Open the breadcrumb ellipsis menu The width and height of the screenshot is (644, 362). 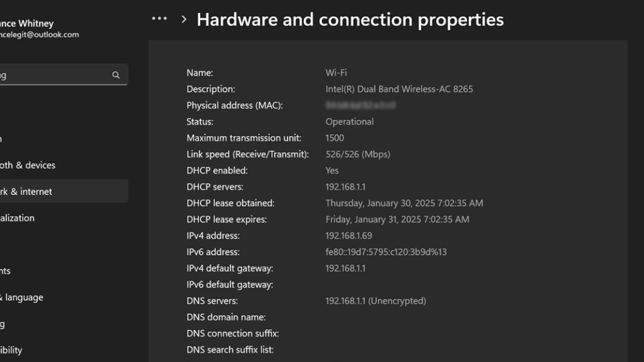(159, 19)
